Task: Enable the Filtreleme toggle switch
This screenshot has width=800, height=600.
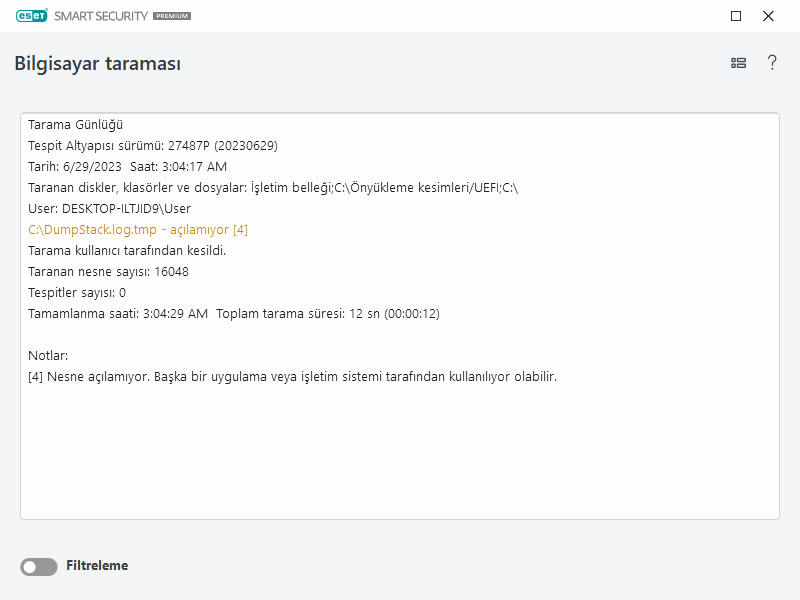Action: coord(39,567)
